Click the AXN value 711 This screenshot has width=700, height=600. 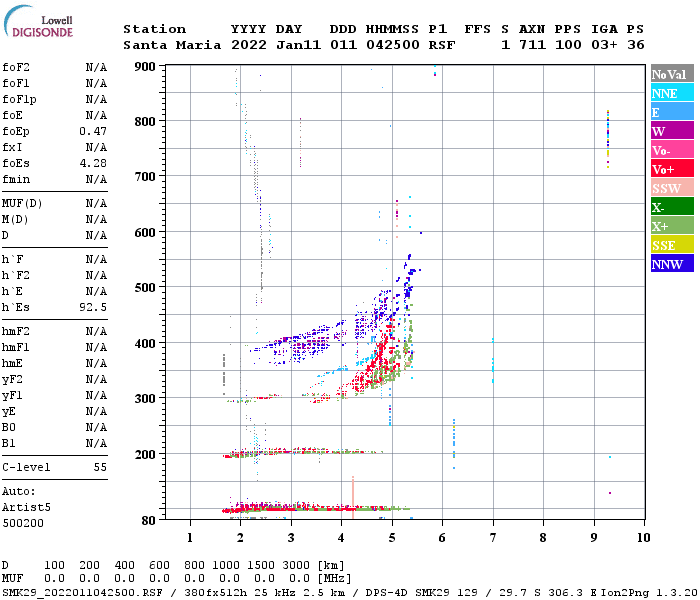[x=533, y=45]
